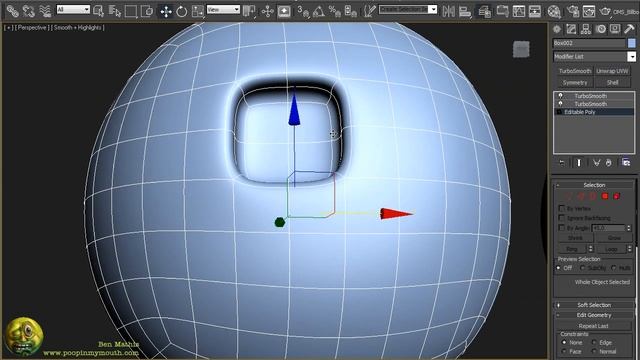The height and width of the screenshot is (360, 640).
Task: Click Remove Modifier from the Stack icon
Action: tap(609, 163)
